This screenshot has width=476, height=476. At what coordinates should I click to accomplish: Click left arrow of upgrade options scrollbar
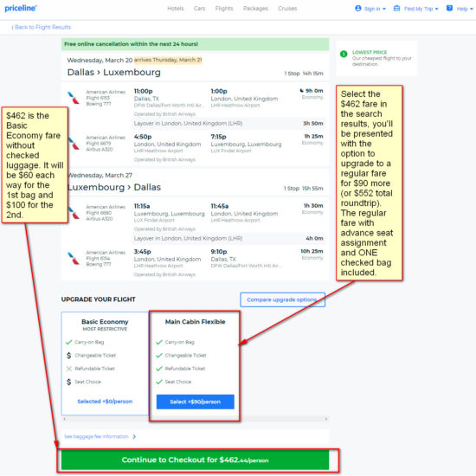(x=64, y=419)
